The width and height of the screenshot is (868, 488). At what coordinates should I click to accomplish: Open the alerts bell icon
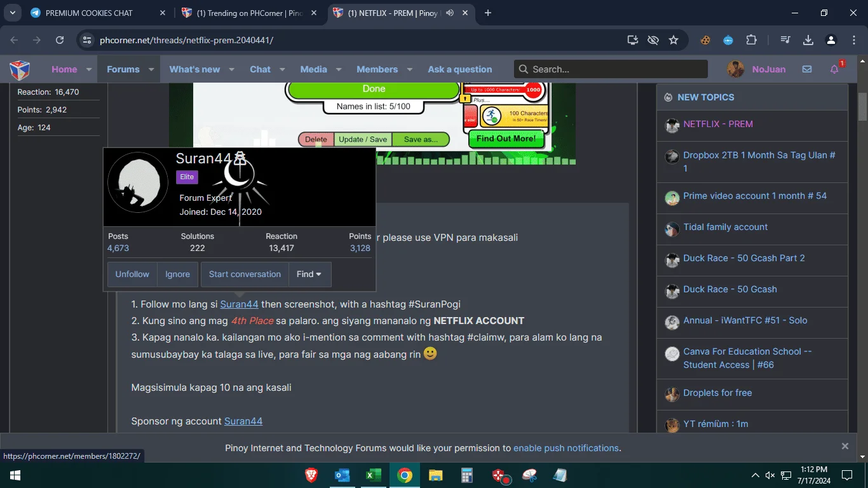pos(835,69)
